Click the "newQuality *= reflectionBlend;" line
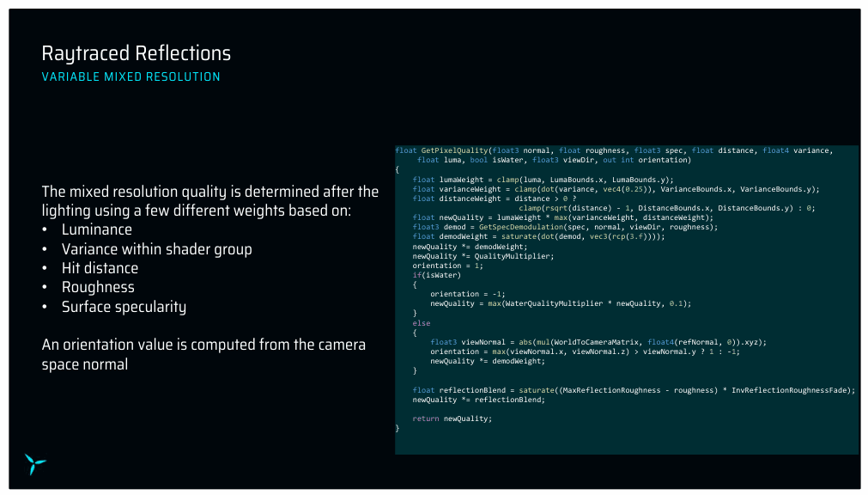868x495 pixels. point(479,400)
